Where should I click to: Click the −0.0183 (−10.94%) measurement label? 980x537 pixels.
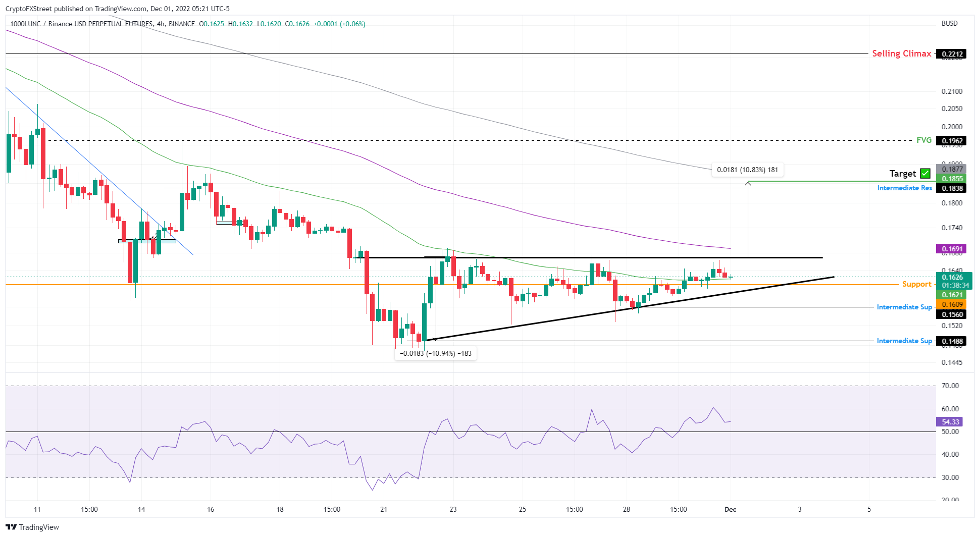(436, 353)
